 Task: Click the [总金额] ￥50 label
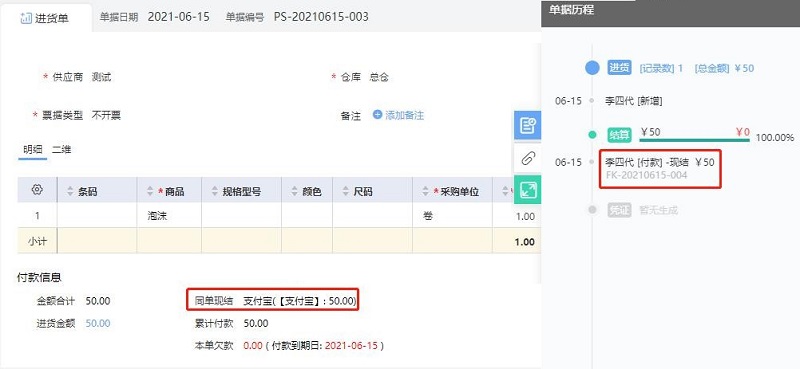[x=724, y=68]
